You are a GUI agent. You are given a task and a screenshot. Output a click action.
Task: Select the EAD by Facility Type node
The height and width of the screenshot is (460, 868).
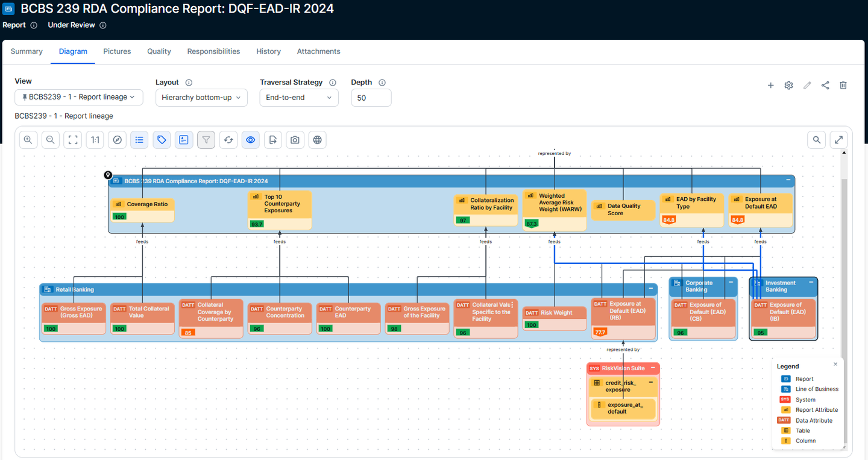click(x=692, y=210)
